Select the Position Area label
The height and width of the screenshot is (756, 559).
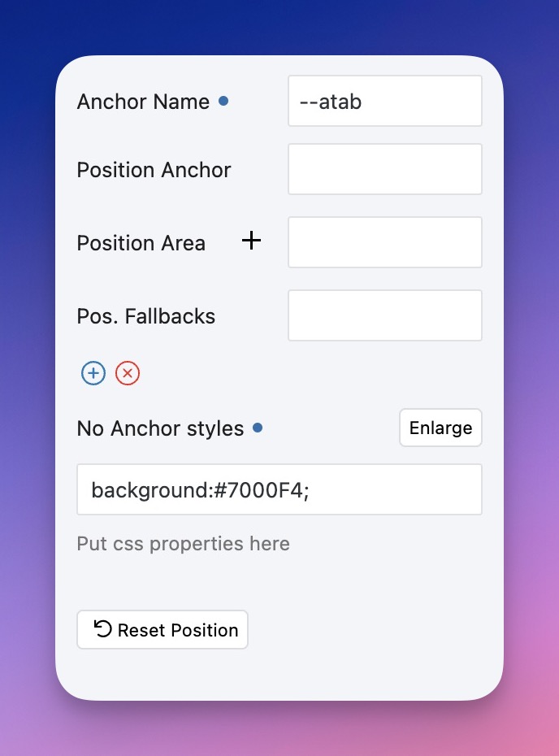[141, 243]
